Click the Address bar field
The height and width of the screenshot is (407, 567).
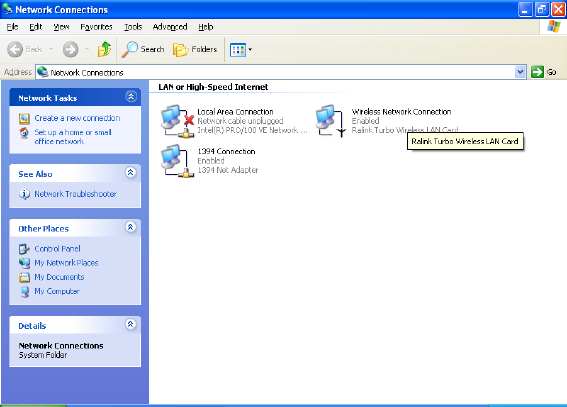pyautogui.click(x=281, y=72)
